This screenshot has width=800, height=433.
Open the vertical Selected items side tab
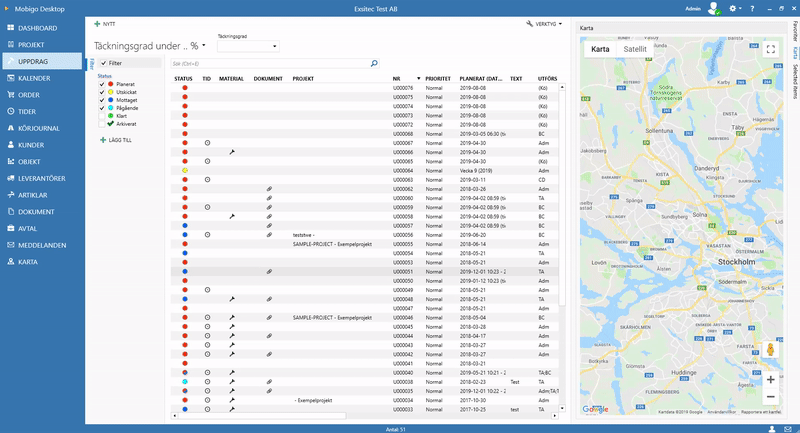[795, 82]
